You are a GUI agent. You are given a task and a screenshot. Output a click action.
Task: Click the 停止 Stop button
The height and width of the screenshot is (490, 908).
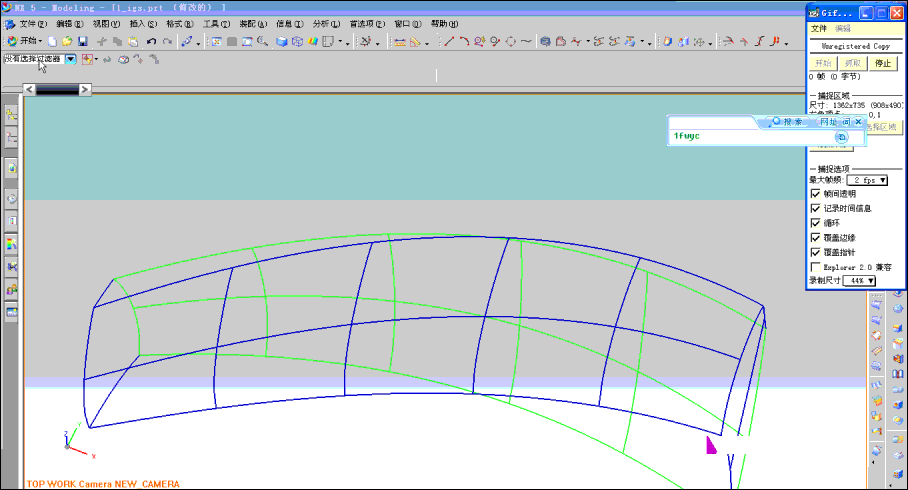[883, 63]
